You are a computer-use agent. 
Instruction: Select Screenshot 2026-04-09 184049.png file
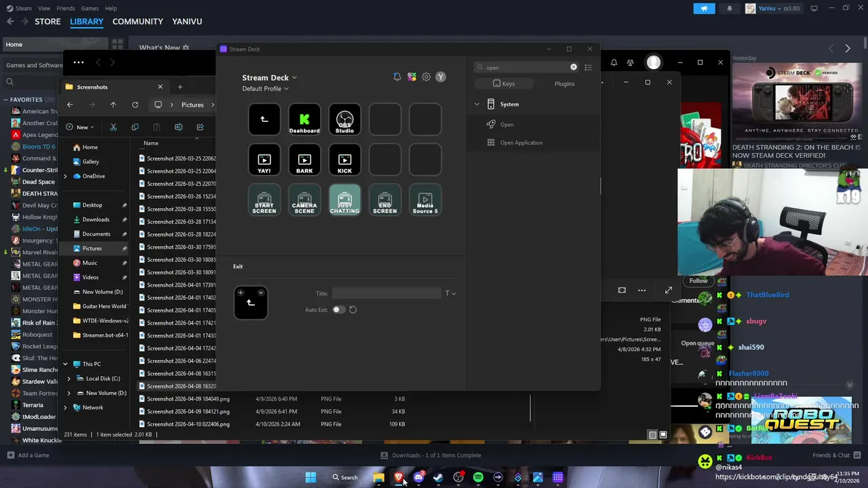click(x=188, y=399)
